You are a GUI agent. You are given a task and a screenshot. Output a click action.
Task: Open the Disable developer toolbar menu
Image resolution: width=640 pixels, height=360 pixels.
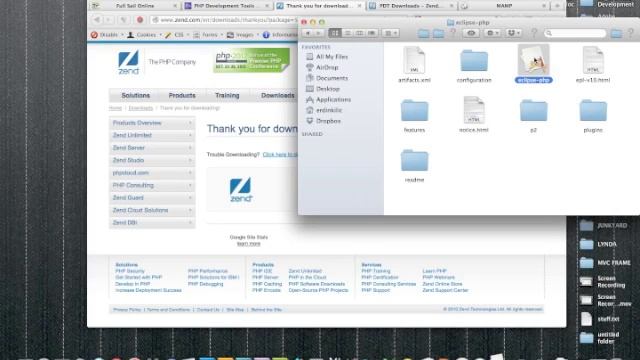(107, 35)
